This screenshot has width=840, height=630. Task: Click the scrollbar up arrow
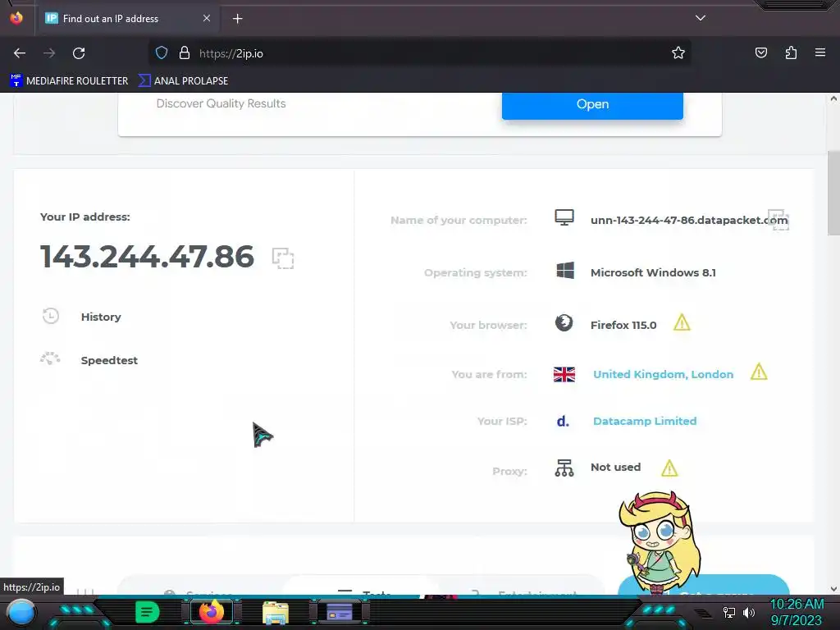(x=833, y=98)
